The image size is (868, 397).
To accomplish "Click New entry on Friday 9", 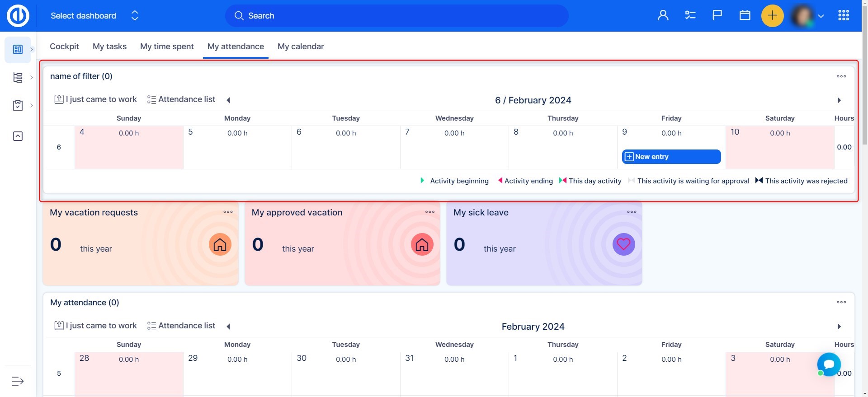I will pyautogui.click(x=671, y=157).
